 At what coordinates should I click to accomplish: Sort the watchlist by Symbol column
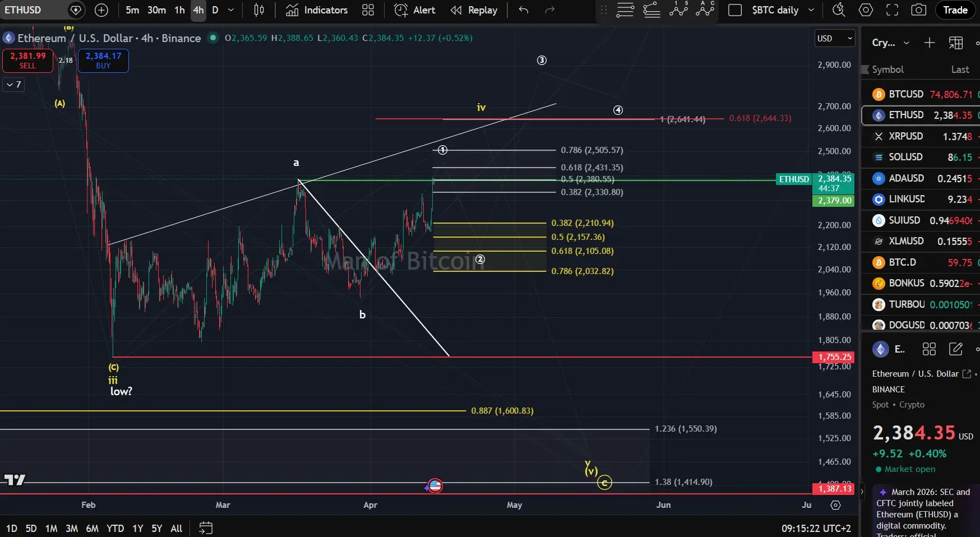pyautogui.click(x=887, y=70)
